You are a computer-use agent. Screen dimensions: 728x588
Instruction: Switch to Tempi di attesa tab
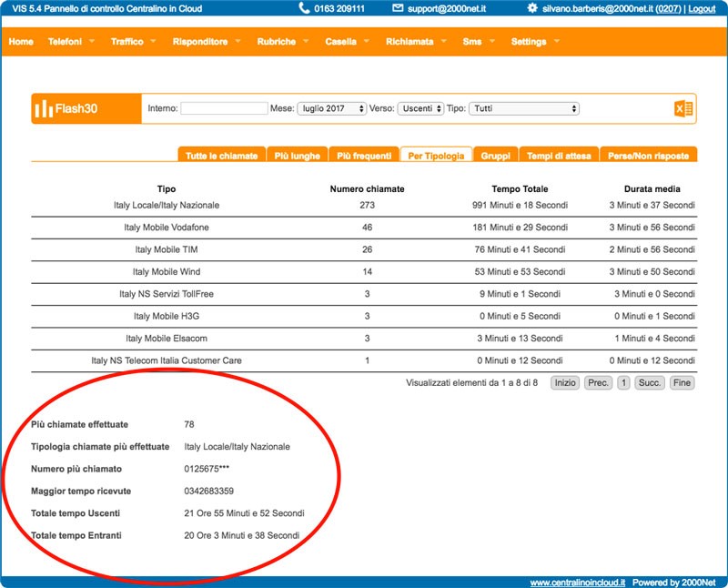[x=559, y=155]
